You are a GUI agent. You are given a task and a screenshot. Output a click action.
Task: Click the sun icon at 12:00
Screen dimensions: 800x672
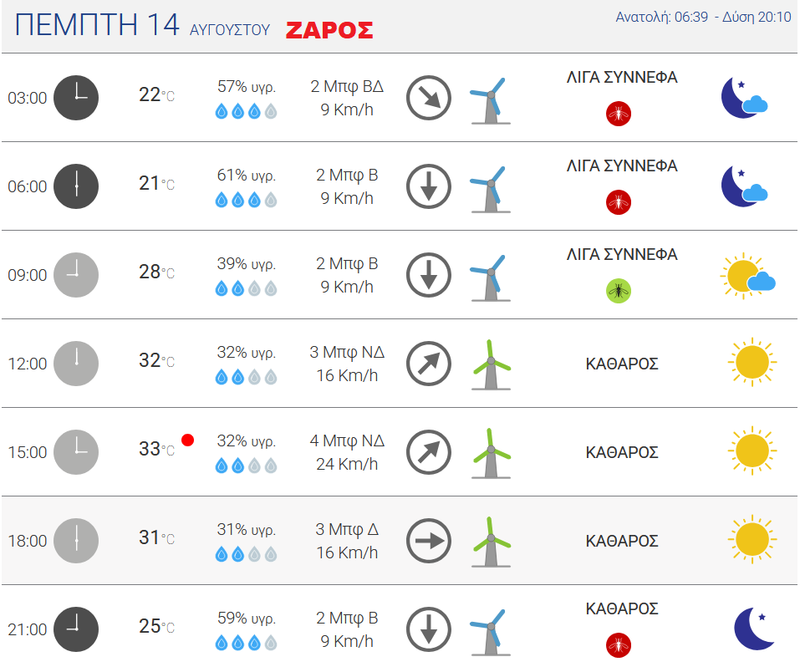[x=752, y=362]
